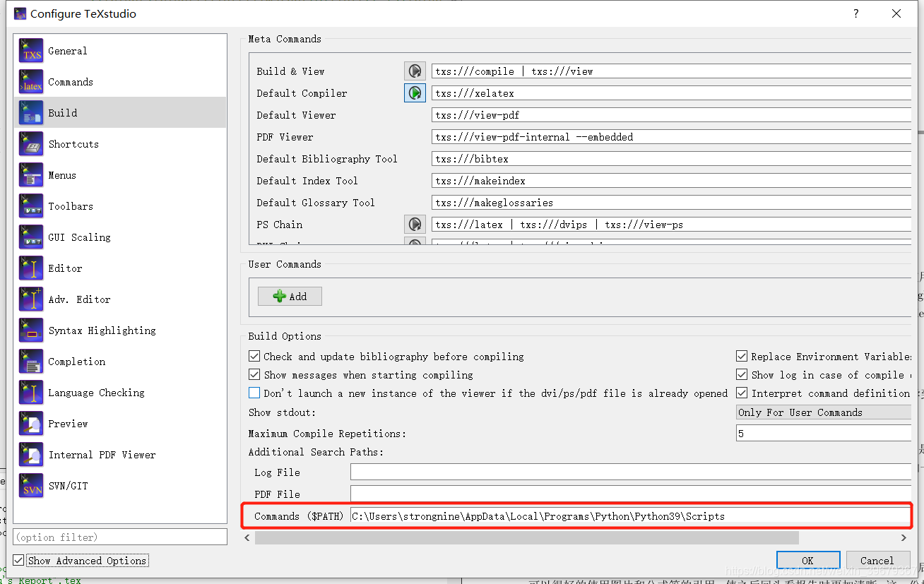Toggle the Show Advanced Options checkbox
The width and height of the screenshot is (924, 584).
18,561
